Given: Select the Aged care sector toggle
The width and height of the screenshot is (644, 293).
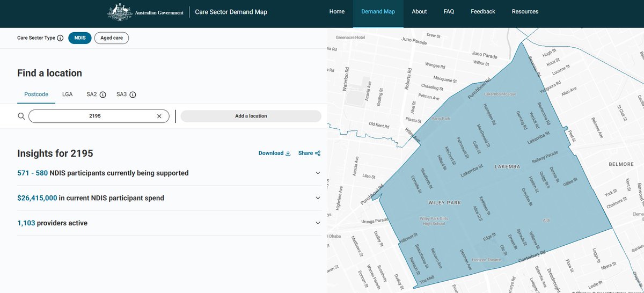Looking at the screenshot, I should click(x=112, y=38).
